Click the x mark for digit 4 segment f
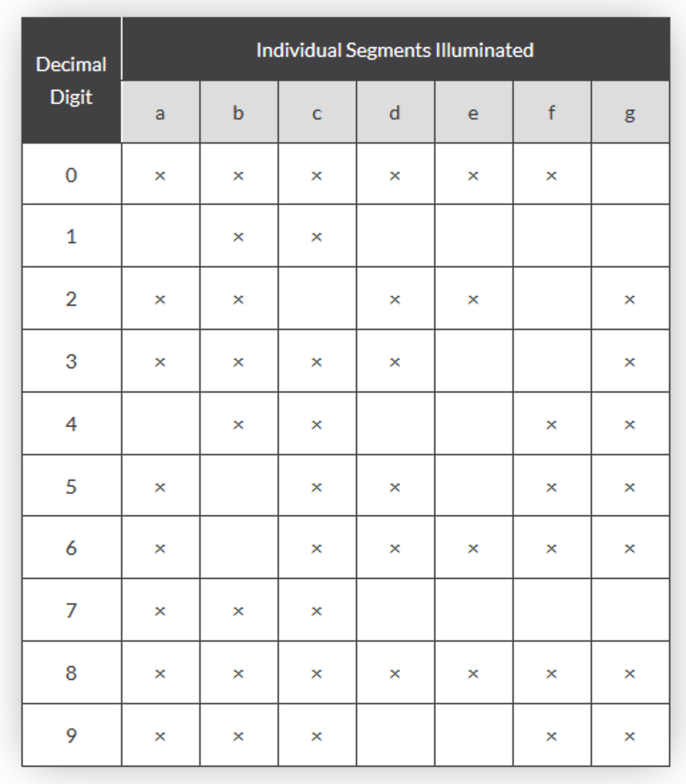Image resolution: width=686 pixels, height=784 pixels. (552, 425)
